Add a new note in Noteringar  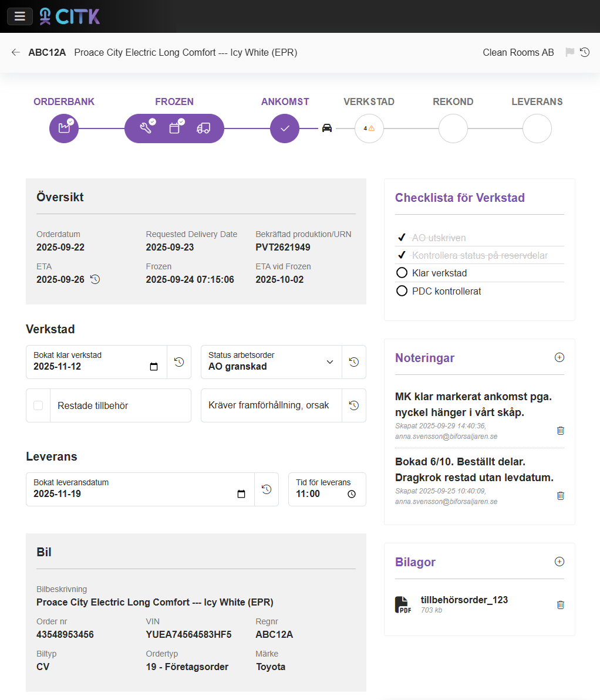click(x=559, y=357)
